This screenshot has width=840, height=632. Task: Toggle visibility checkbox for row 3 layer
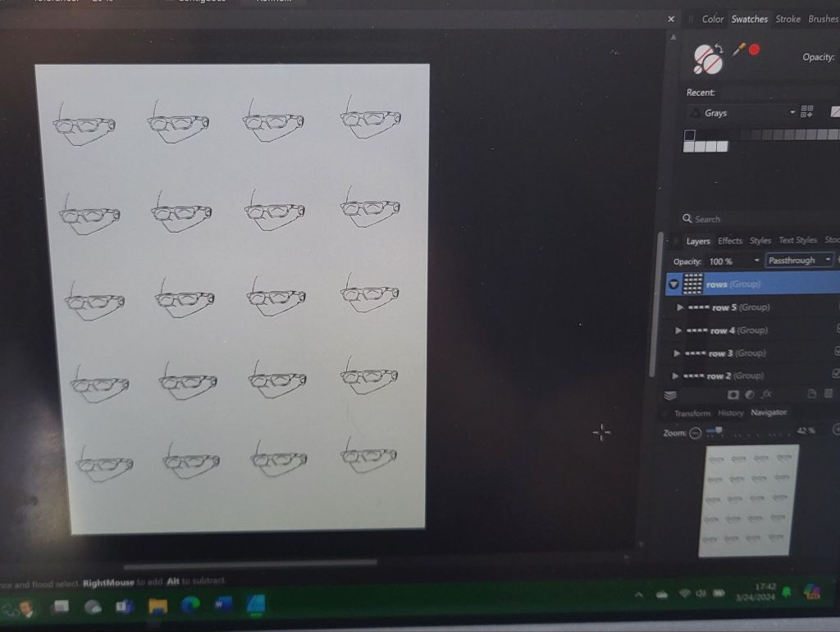[x=837, y=352]
